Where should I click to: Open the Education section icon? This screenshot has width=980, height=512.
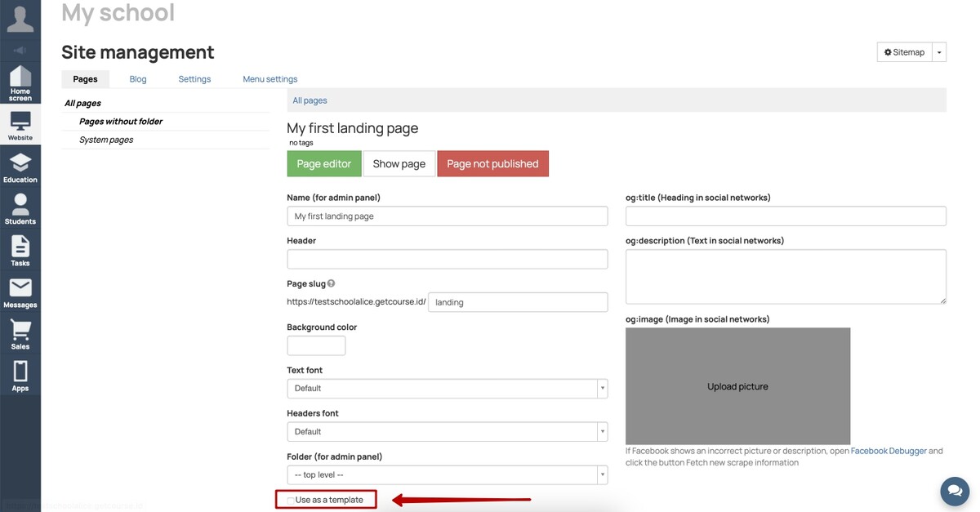click(20, 167)
